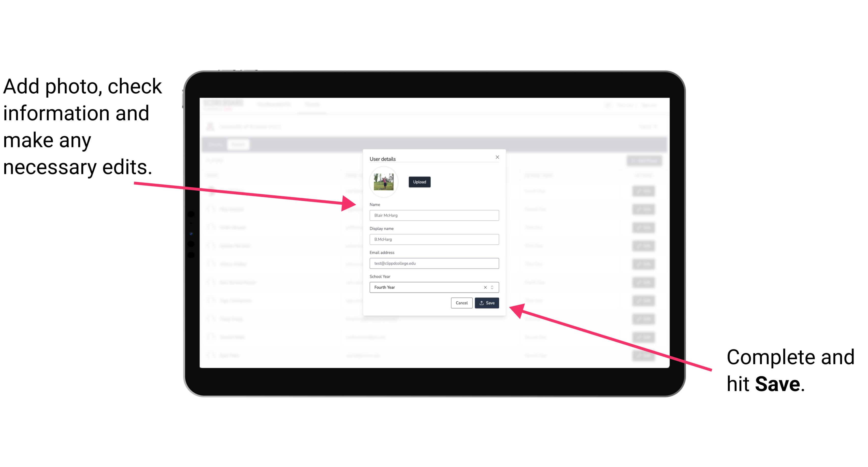This screenshot has height=467, width=868.
Task: Click the close X icon on dialog
Action: tap(498, 157)
